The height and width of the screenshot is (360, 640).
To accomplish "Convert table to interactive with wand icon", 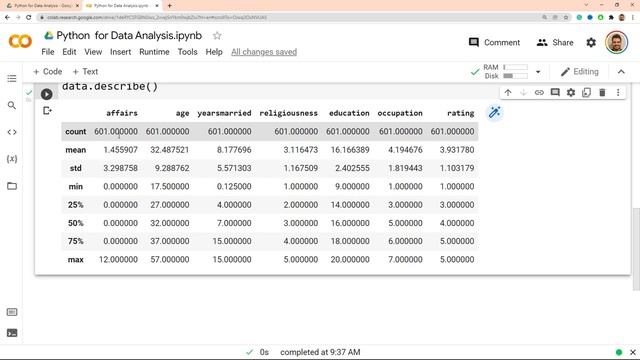I will point(494,112).
